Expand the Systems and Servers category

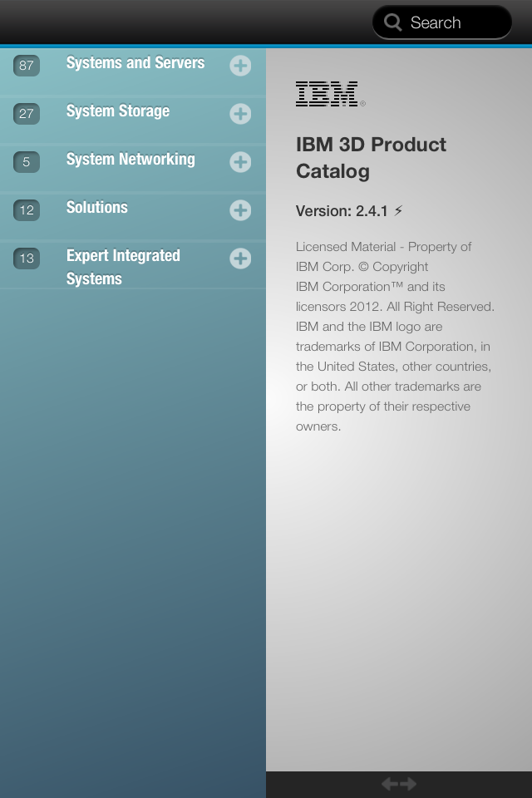point(240,66)
